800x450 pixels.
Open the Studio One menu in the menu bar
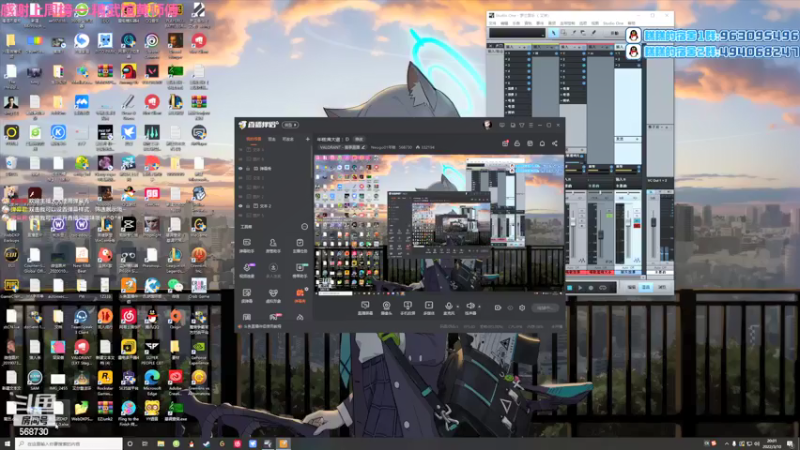613,23
